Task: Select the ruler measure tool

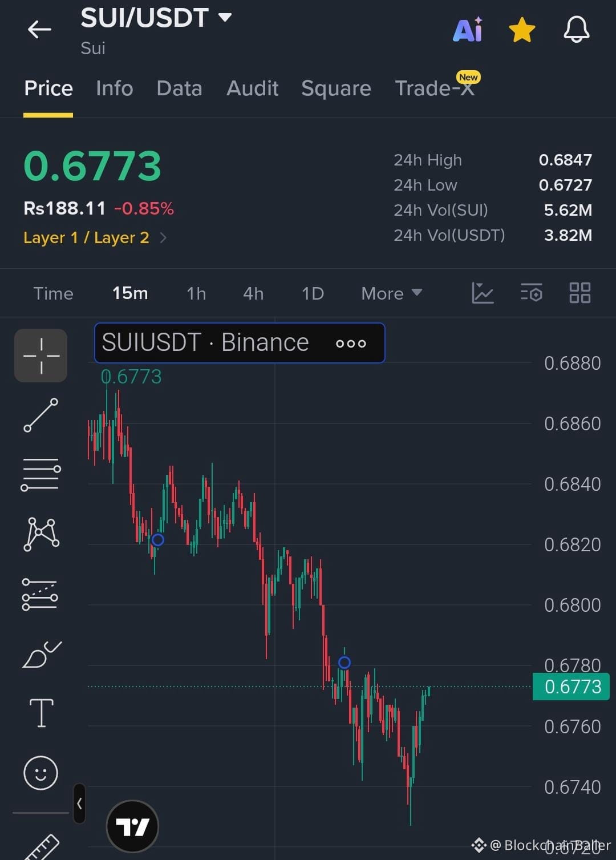Action: [41, 847]
